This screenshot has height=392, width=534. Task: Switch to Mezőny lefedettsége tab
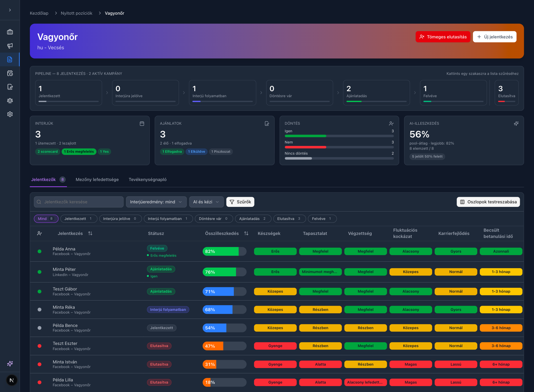[x=97, y=180]
